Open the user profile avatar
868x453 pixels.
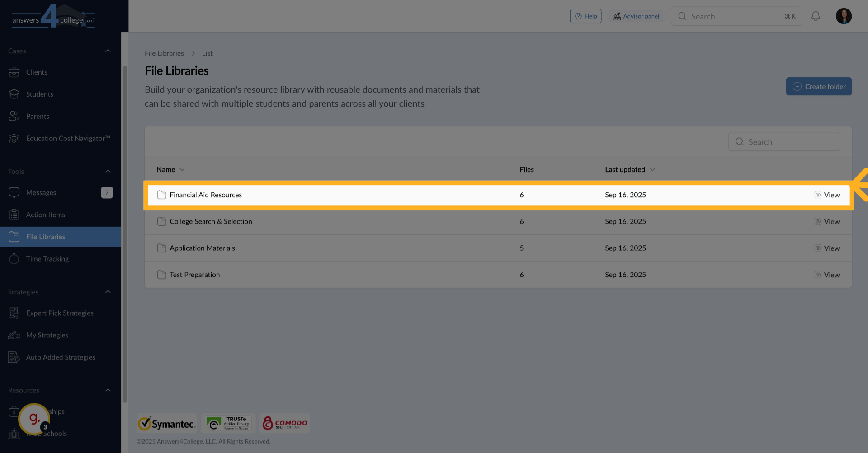pyautogui.click(x=844, y=16)
